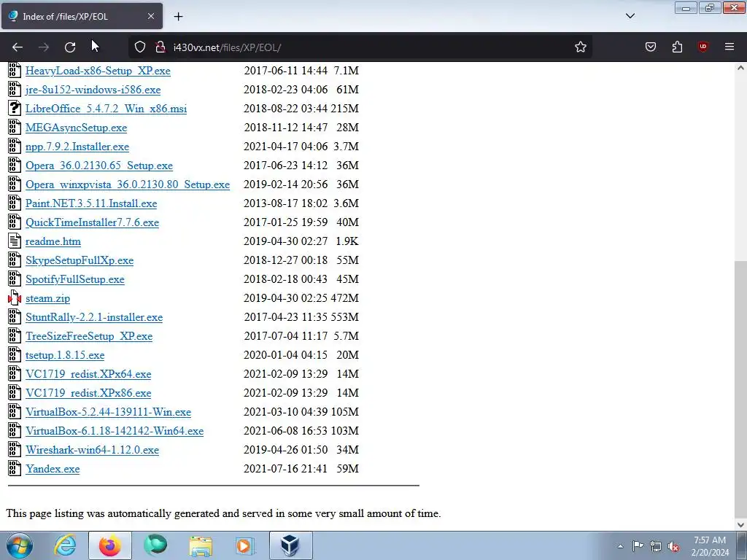
Task: Download QuickTimeInstaller7.7.6.exe
Action: click(x=92, y=222)
